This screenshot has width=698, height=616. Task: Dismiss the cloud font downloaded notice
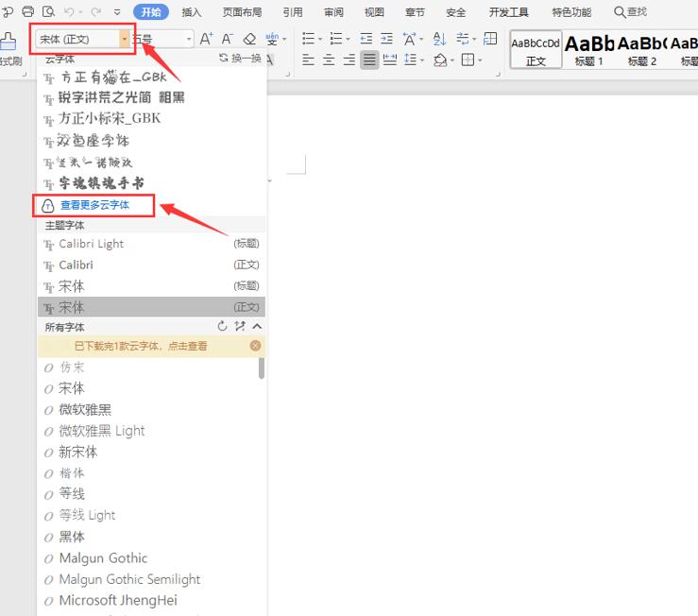tap(256, 346)
